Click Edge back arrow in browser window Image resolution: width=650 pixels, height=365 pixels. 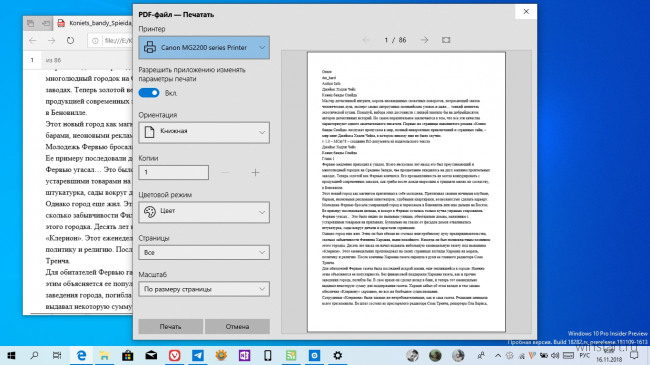coord(33,40)
